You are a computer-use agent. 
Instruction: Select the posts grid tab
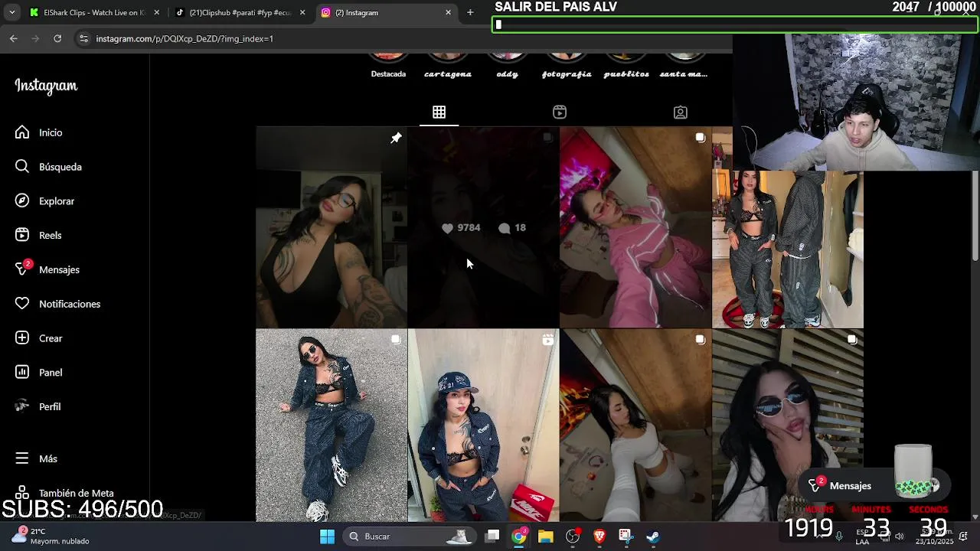tap(439, 112)
